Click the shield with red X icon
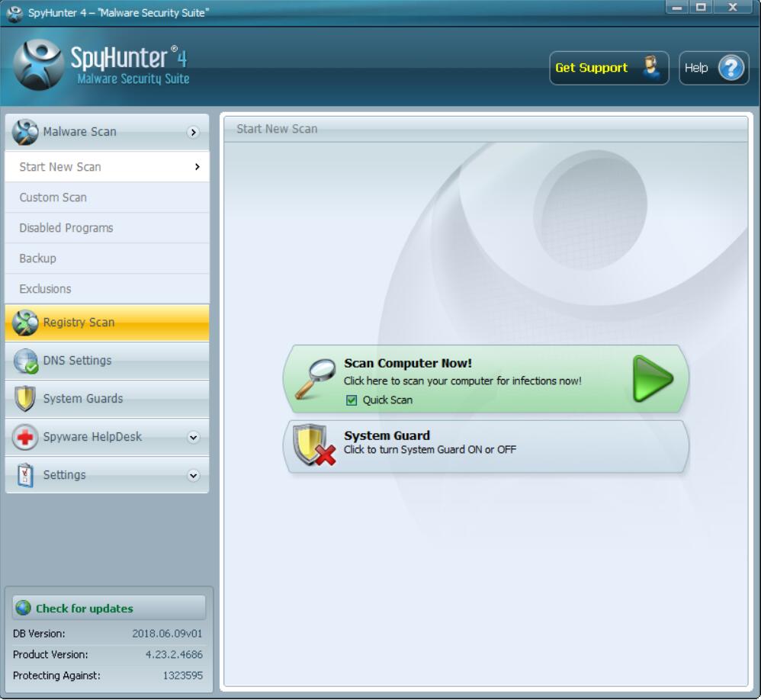This screenshot has width=761, height=700. [x=314, y=445]
